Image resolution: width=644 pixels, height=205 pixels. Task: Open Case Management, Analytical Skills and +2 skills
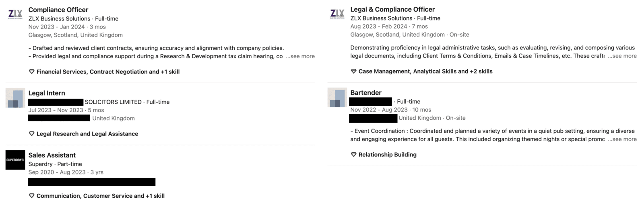pos(425,71)
